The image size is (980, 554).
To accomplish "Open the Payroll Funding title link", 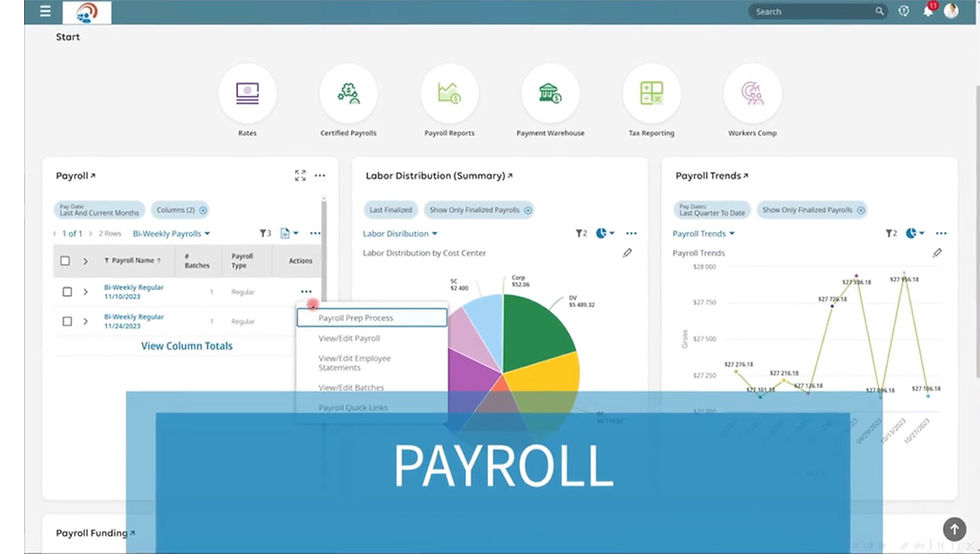I will point(96,533).
